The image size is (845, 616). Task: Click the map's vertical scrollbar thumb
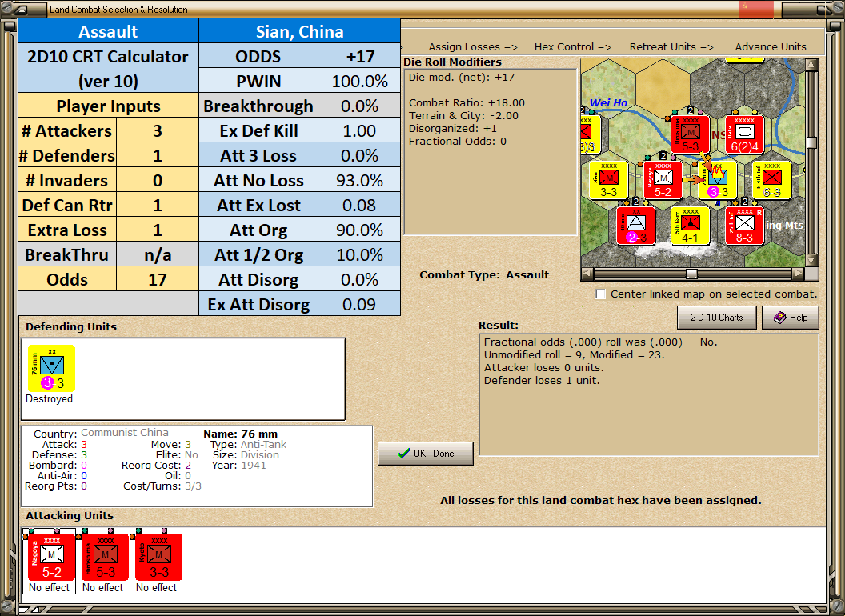click(811, 142)
